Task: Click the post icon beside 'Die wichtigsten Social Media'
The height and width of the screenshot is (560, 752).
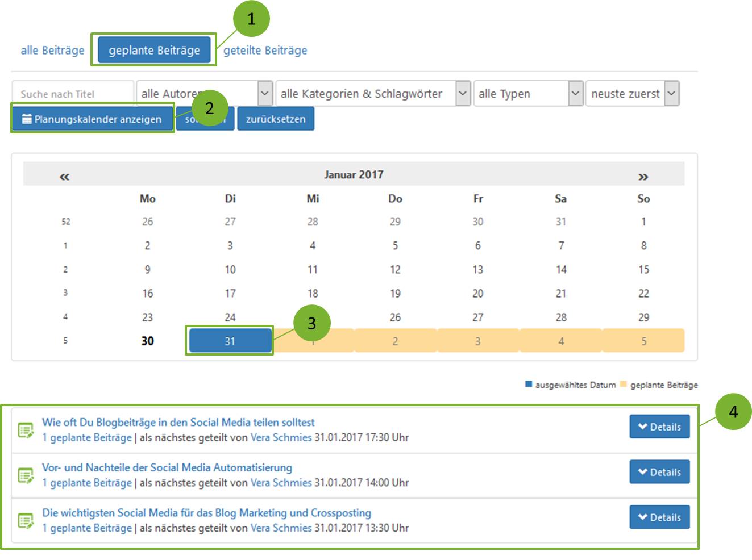Action: click(x=26, y=520)
